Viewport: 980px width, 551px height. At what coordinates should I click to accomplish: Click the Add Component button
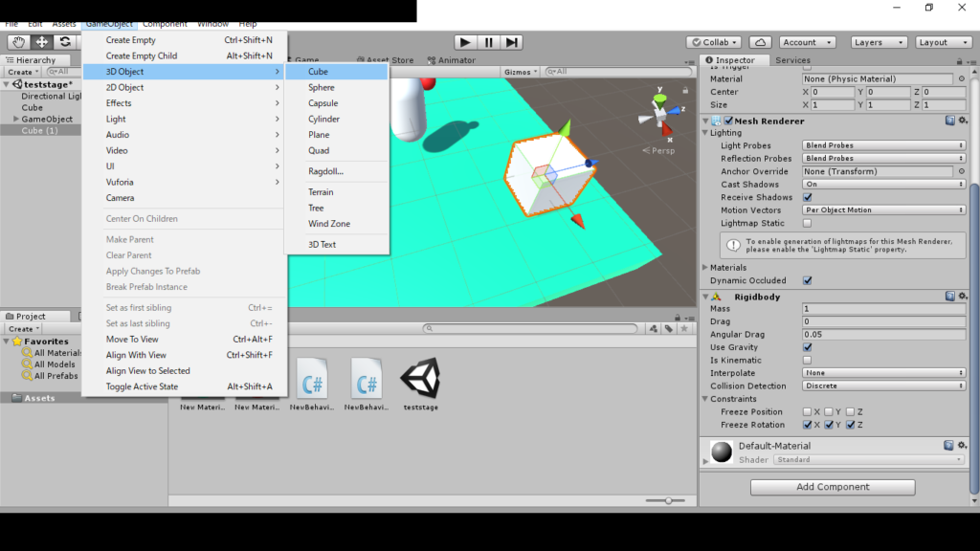click(833, 487)
